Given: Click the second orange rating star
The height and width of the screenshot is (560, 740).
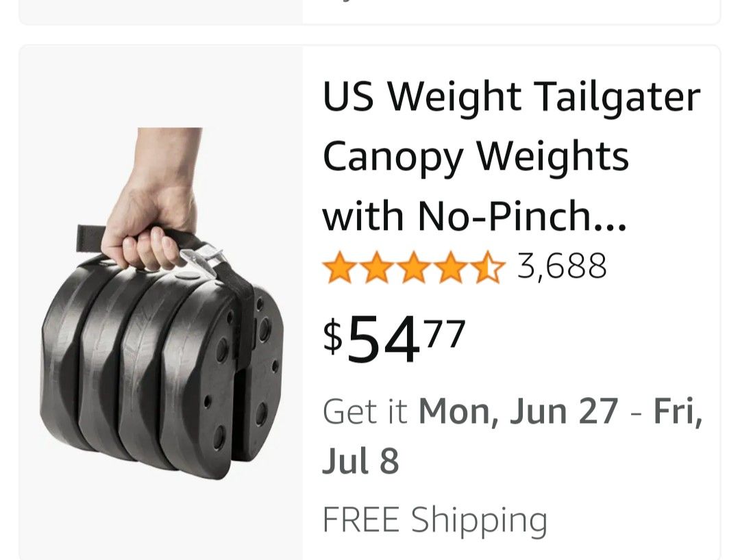Looking at the screenshot, I should (x=376, y=267).
